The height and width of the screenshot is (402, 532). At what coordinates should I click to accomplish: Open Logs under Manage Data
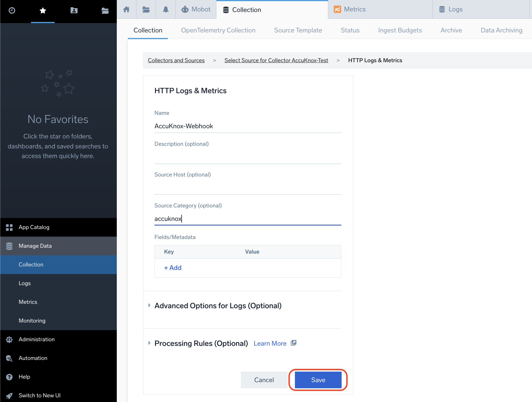pyautogui.click(x=58, y=283)
